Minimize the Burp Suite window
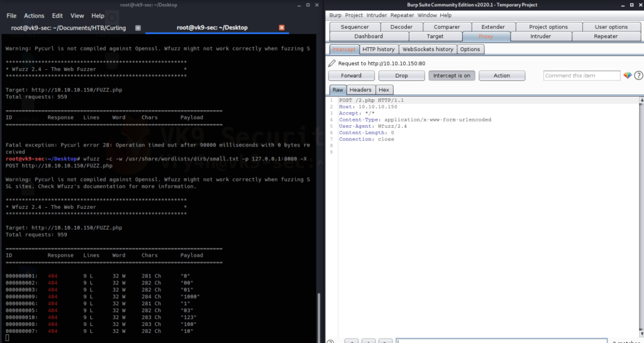644x343 pixels. (x=623, y=5)
